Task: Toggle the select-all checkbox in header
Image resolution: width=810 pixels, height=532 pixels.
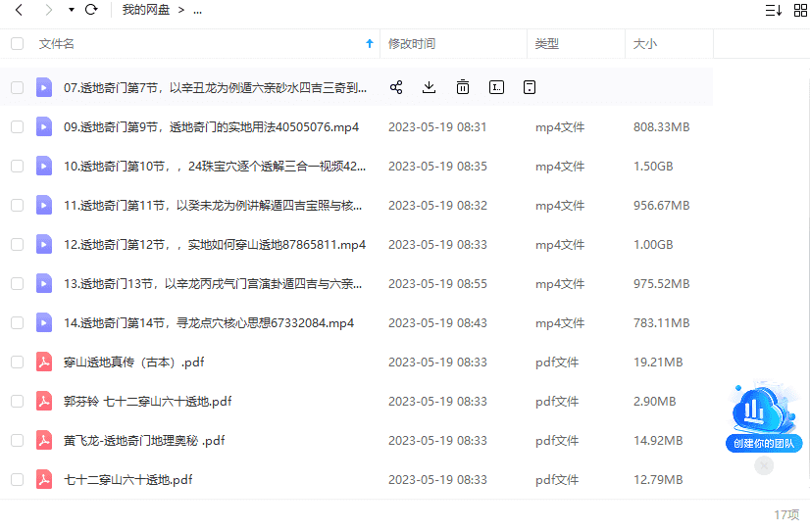Action: point(17,44)
